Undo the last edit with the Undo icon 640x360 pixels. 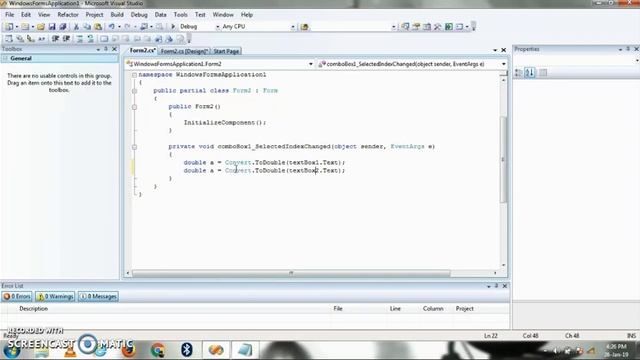pyautogui.click(x=111, y=27)
